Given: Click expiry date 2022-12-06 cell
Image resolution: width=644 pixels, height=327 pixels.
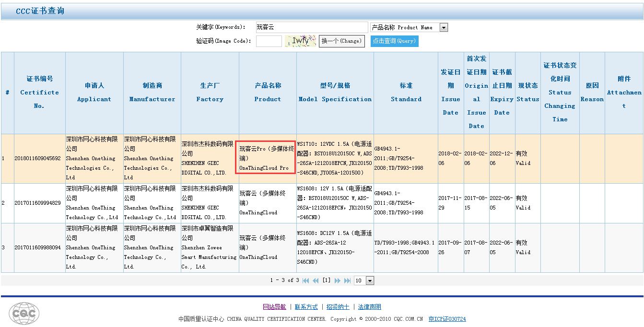Looking at the screenshot, I should 502,158.
